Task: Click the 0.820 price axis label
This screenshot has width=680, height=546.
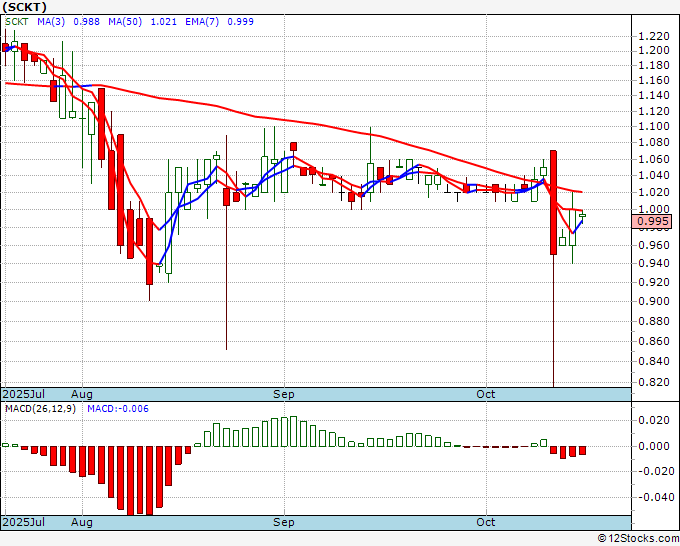Action: click(x=654, y=382)
